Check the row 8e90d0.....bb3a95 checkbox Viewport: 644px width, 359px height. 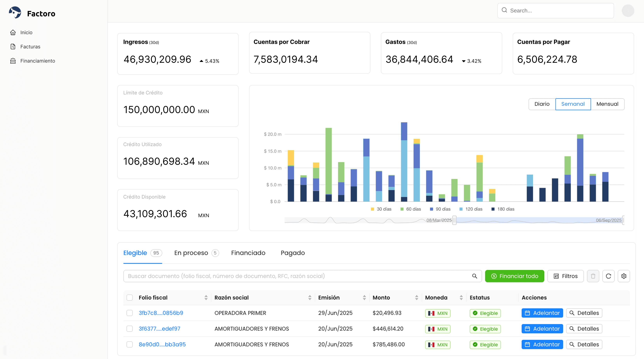[x=129, y=344]
